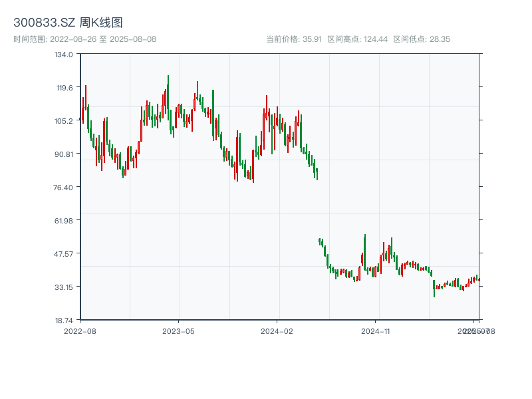Screen dimensions: 532x399
Task: Click the 90.81 y-axis tick label
Action: (x=64, y=154)
